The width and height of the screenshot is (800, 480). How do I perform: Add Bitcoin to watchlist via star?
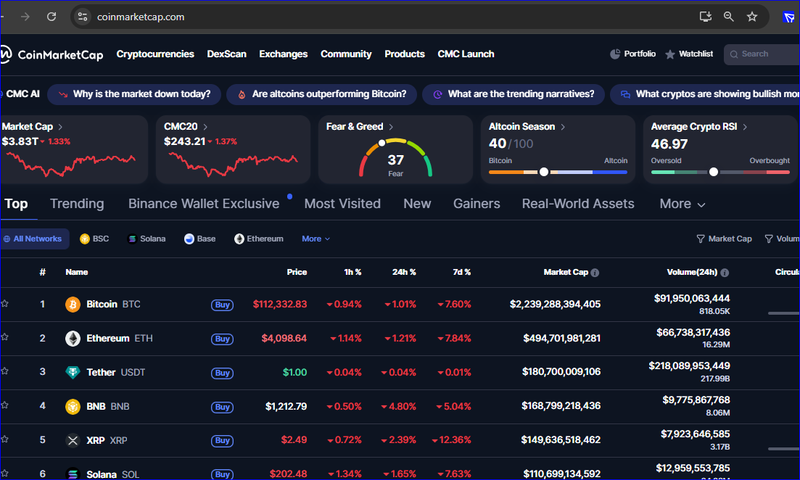5,304
